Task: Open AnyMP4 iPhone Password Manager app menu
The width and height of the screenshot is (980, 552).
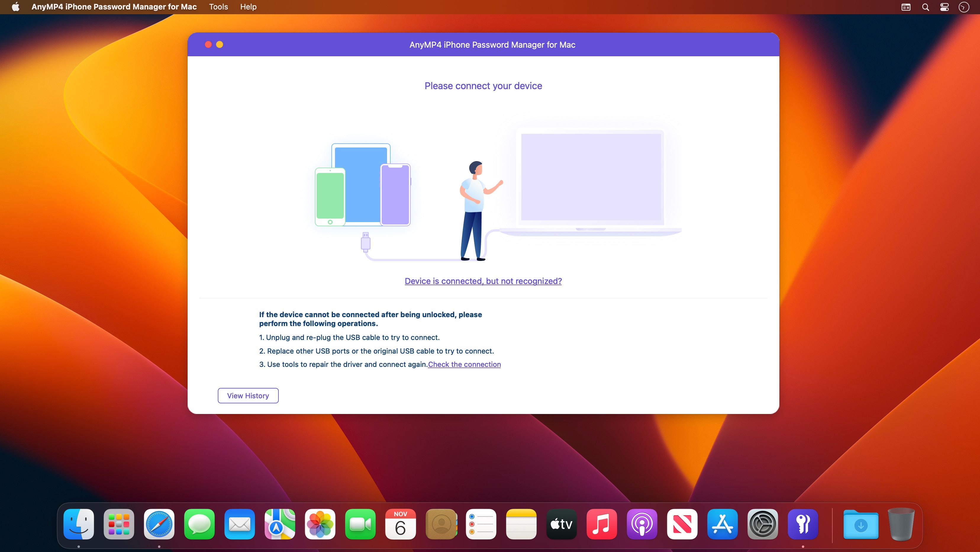Action: [114, 7]
